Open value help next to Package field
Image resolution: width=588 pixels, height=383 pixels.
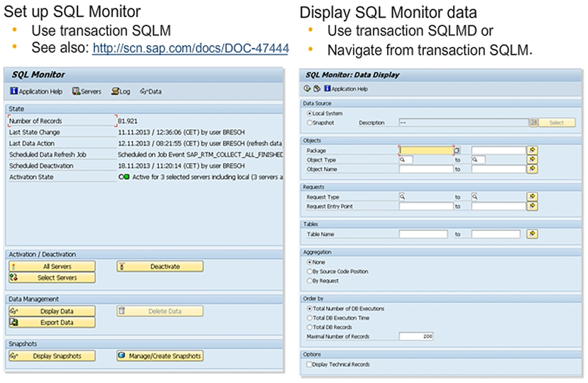pyautogui.click(x=457, y=150)
